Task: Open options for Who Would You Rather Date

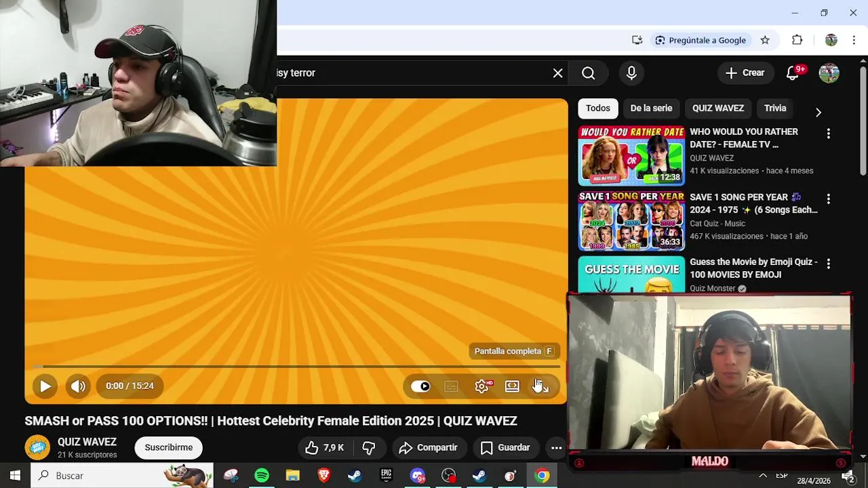Action: (828, 134)
